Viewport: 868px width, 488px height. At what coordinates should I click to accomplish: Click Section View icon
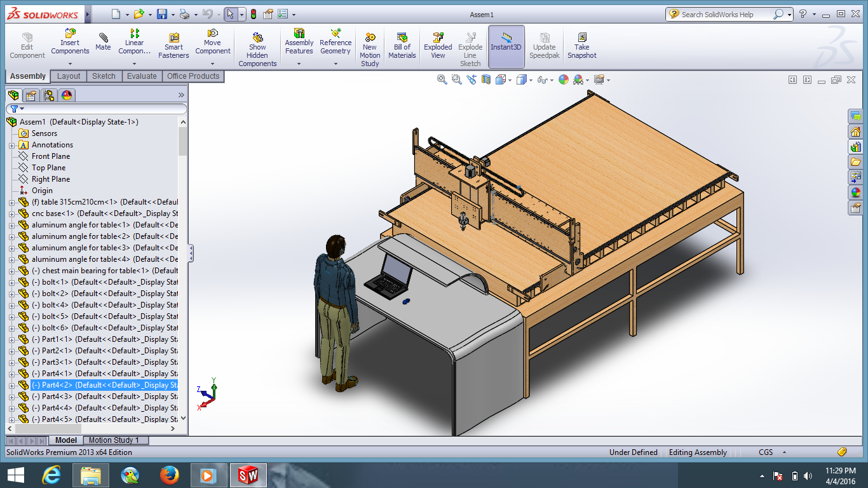[x=486, y=79]
